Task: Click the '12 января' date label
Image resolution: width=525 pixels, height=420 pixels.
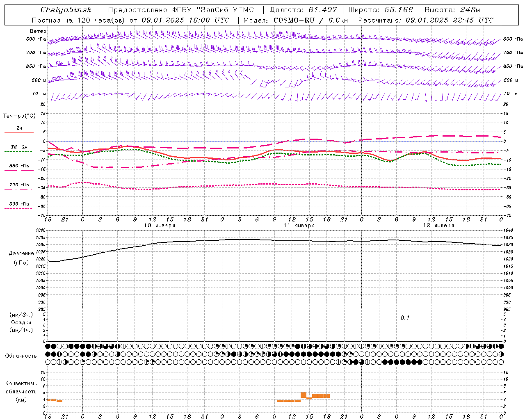Action: (438, 226)
